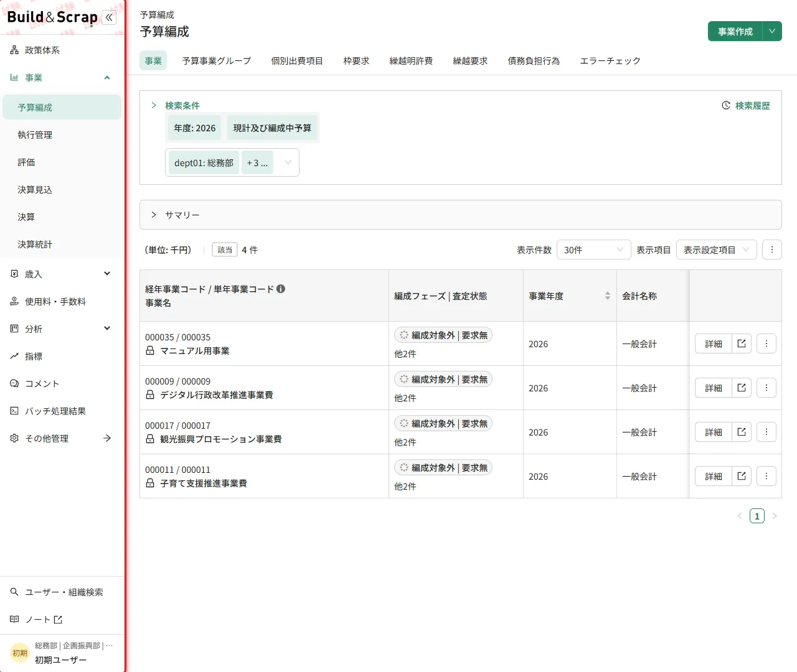Collapse the sidebar with the double-chevron icon
The height and width of the screenshot is (672, 797).
click(109, 17)
